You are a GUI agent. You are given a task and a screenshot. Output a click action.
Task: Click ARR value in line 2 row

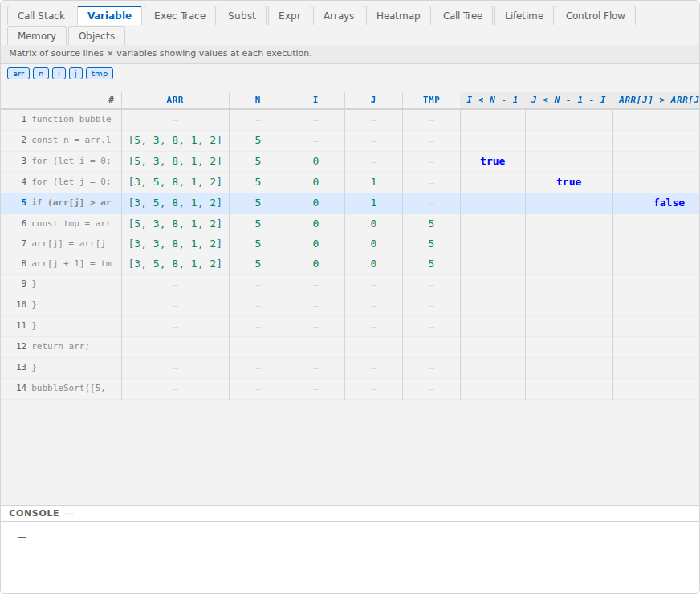pyautogui.click(x=175, y=140)
